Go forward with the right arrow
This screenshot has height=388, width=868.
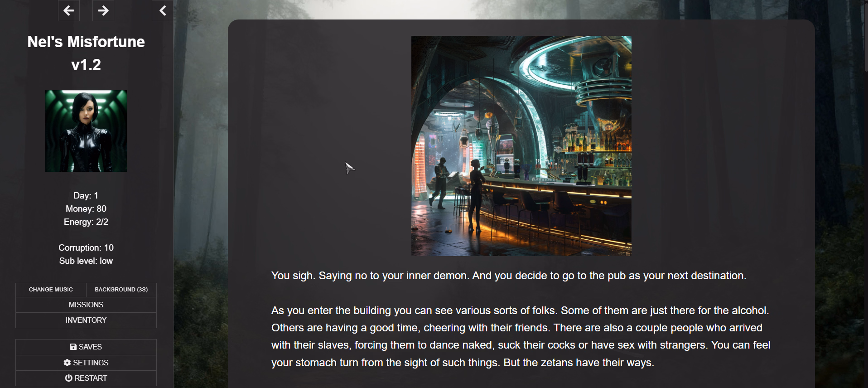coord(103,10)
